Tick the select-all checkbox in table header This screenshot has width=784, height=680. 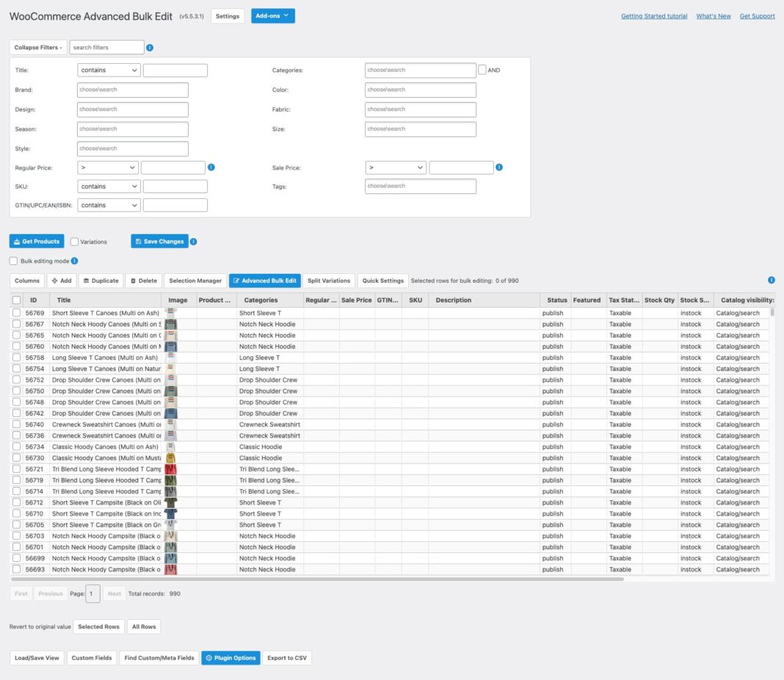click(x=16, y=300)
